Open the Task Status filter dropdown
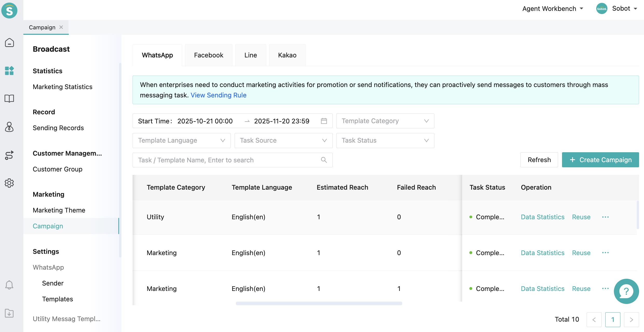The image size is (644, 332). (385, 141)
